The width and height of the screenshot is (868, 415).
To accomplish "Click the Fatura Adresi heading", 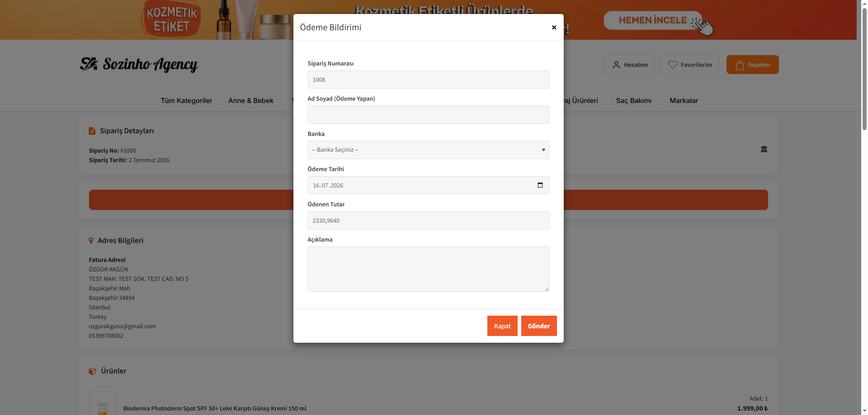I will tap(107, 260).
